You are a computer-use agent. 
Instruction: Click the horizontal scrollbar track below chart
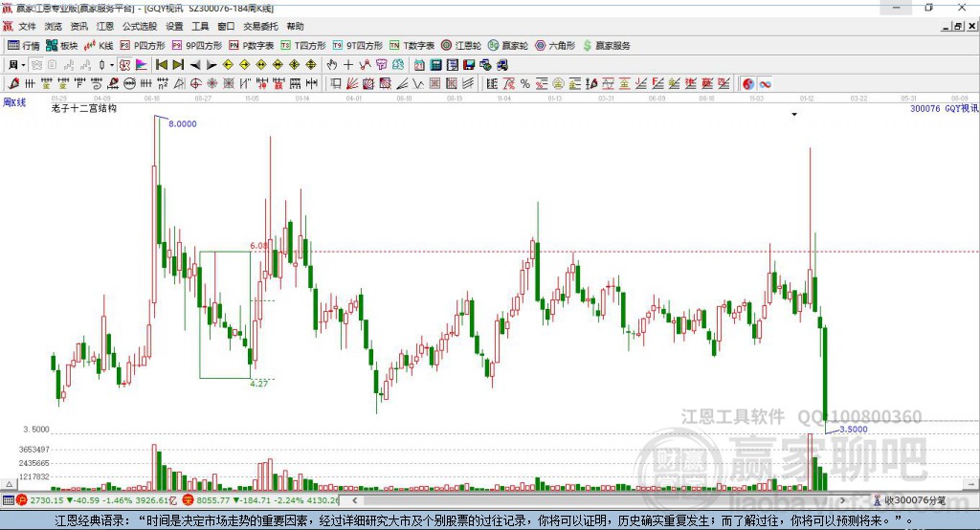599,500
